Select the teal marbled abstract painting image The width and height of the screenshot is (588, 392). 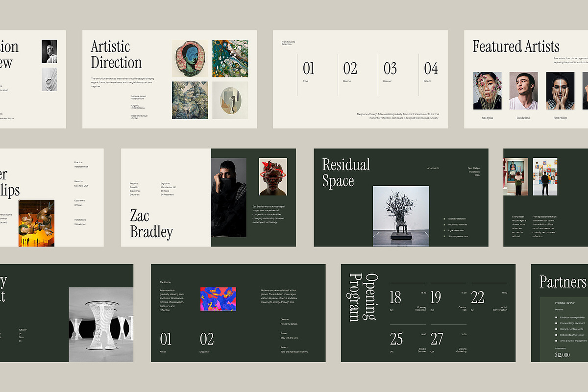230,59
